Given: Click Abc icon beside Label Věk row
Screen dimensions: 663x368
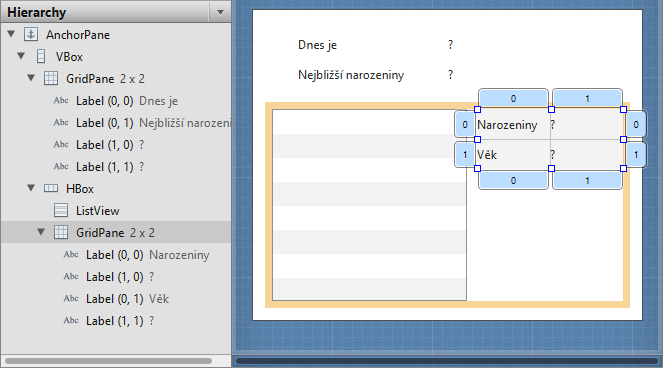Looking at the screenshot, I should (x=71, y=298).
